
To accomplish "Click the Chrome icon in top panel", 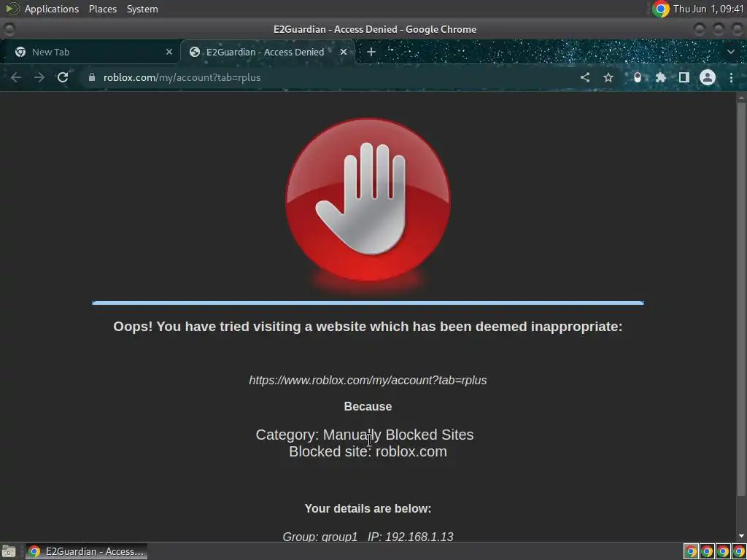I will 660,9.
